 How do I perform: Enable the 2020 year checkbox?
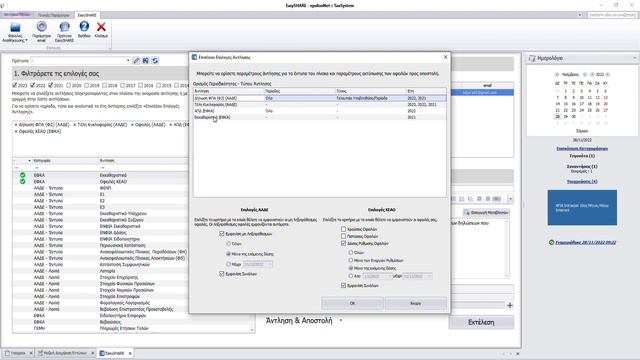click(69, 85)
